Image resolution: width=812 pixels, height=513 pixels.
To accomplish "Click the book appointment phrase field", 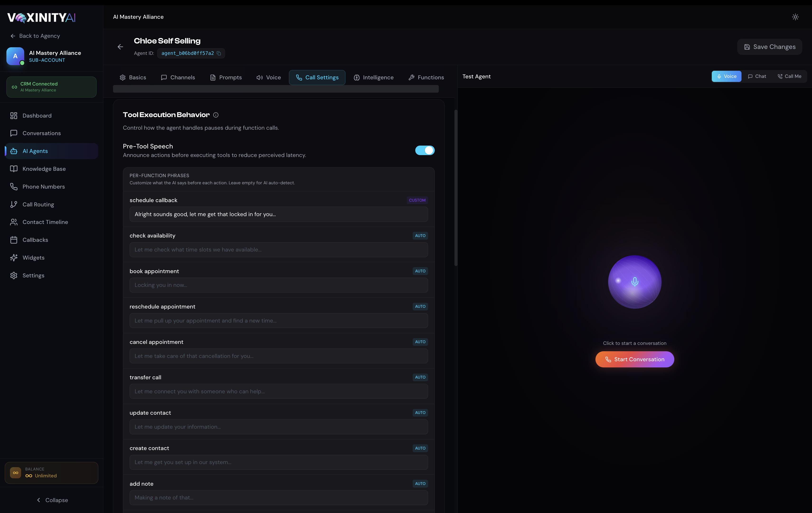I will click(x=279, y=285).
